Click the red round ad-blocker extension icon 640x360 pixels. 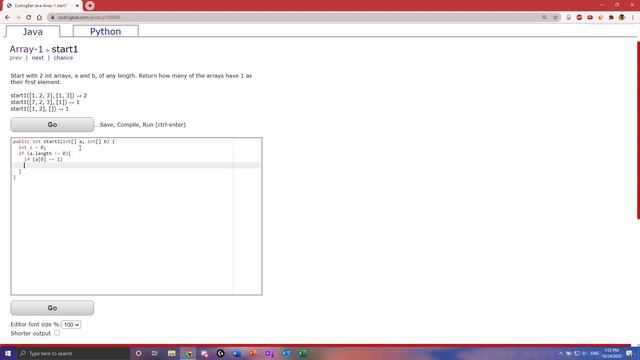[579, 18]
